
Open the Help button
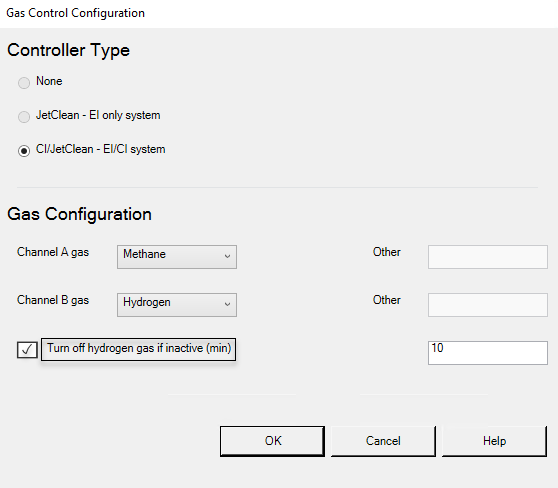pos(494,441)
